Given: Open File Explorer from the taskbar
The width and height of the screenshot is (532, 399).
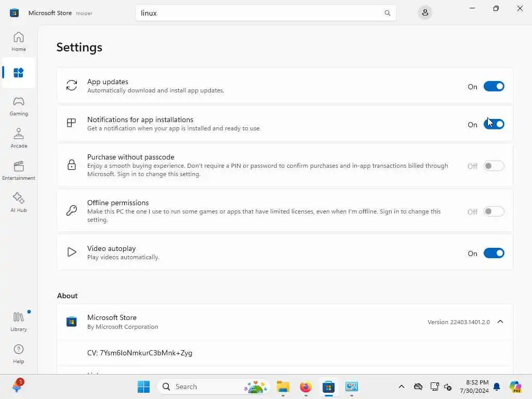Looking at the screenshot, I should (x=283, y=387).
